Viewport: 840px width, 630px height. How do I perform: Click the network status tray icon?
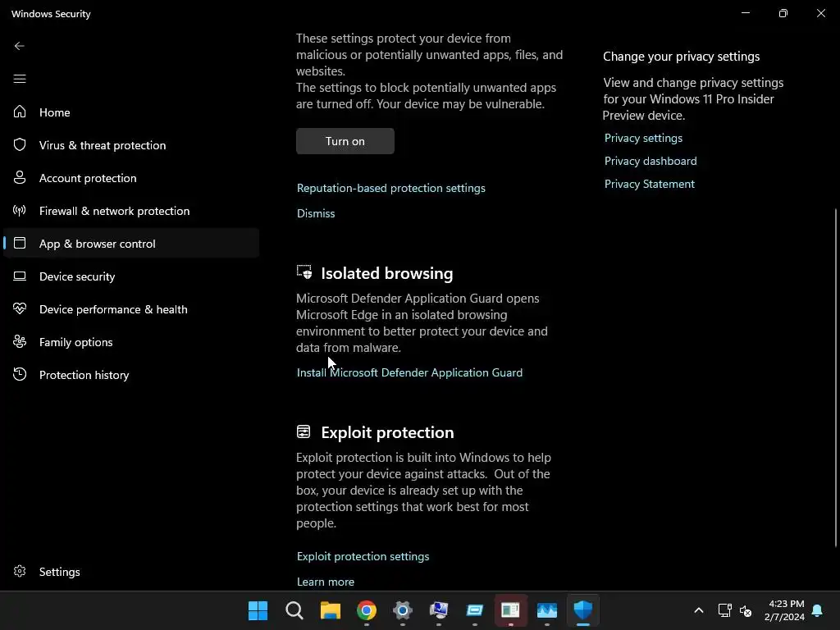[x=725, y=610]
